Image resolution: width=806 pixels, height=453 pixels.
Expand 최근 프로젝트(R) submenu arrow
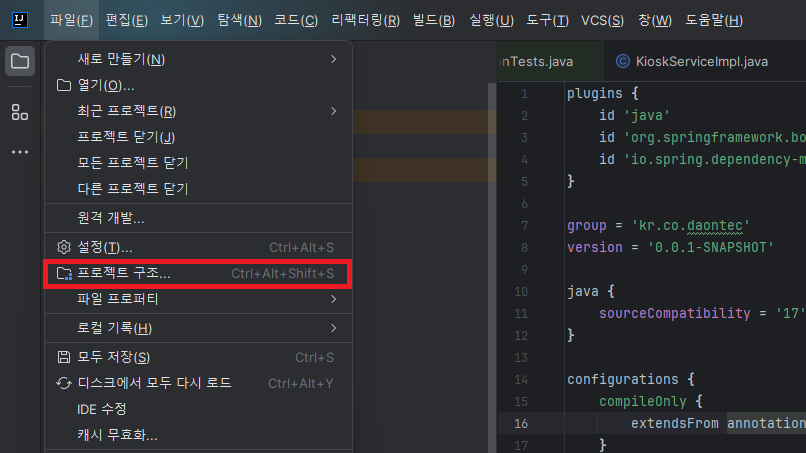(x=334, y=111)
